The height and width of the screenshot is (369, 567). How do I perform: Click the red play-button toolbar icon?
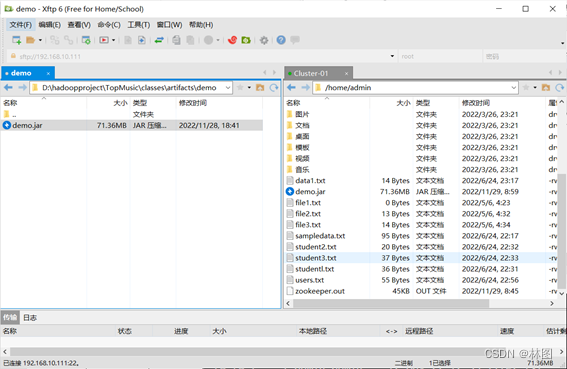104,40
